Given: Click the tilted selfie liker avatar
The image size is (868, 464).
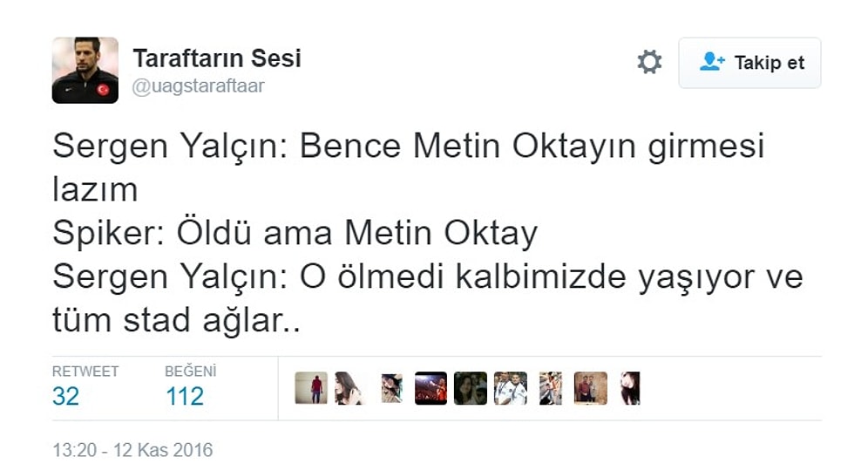Looking at the screenshot, I should coord(392,388).
